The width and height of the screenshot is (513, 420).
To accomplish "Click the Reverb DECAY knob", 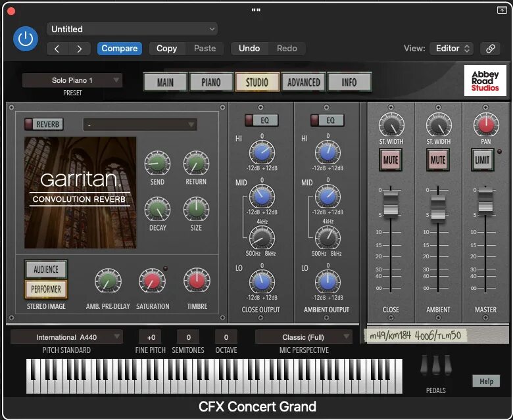I will click(157, 209).
